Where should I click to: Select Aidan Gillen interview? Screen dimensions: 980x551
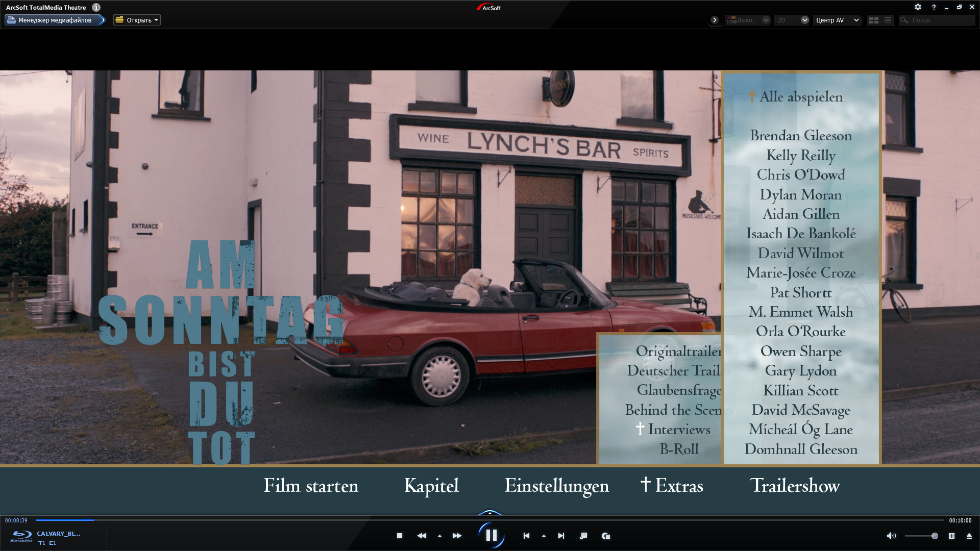(x=801, y=214)
